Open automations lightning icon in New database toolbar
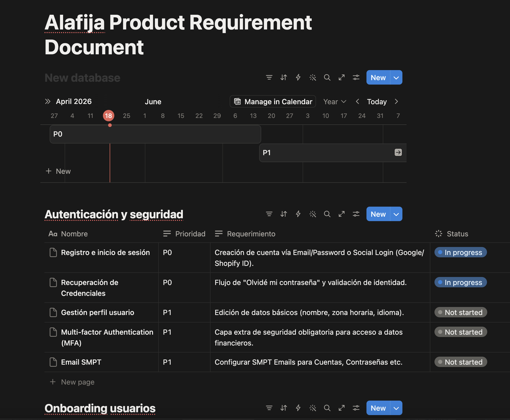The image size is (510, 420). 298,77
